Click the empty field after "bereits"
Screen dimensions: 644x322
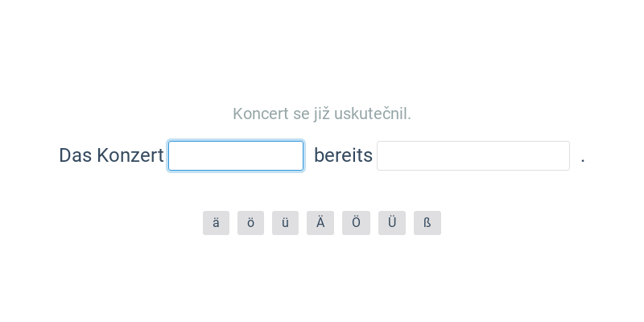[473, 156]
